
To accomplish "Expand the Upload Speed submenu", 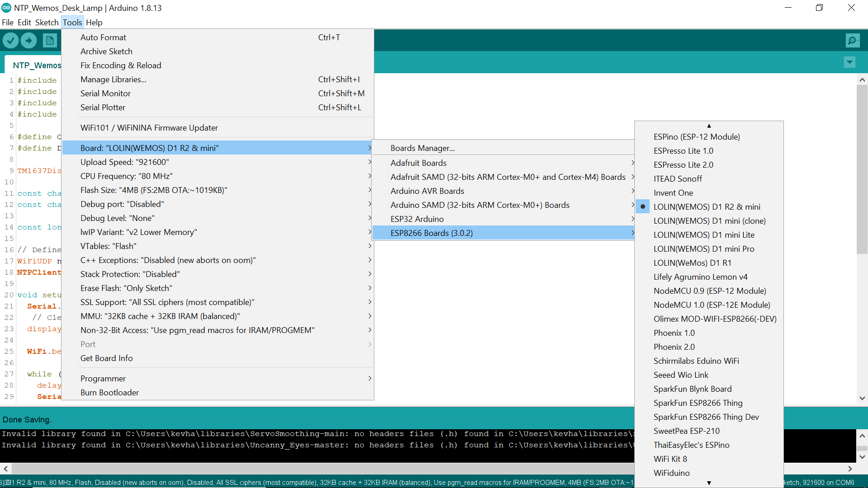I will [x=125, y=162].
